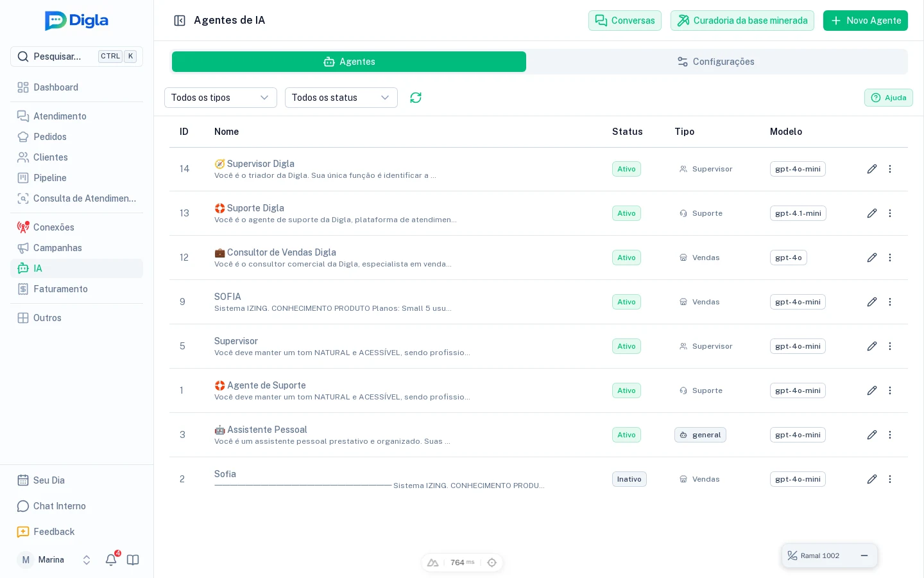Open Curadoria da base minerada
924x578 pixels.
coord(742,21)
